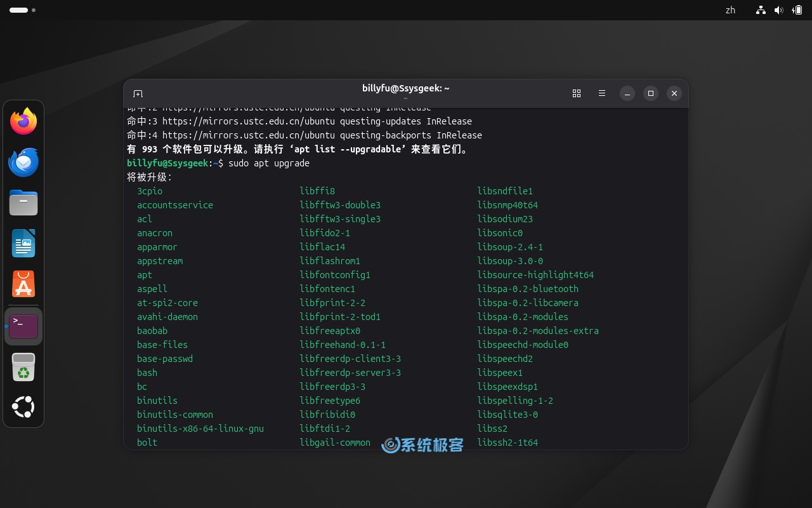Open the Trash from the dock

(23, 366)
